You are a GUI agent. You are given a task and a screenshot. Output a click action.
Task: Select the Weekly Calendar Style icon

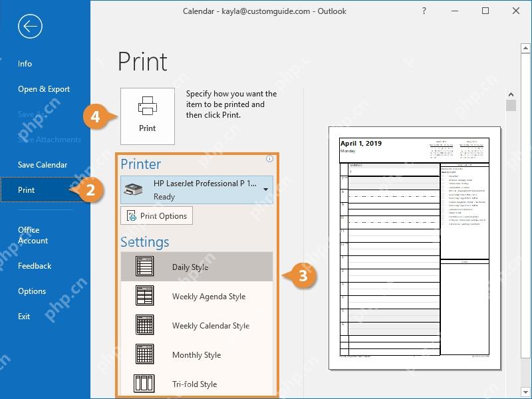[145, 325]
